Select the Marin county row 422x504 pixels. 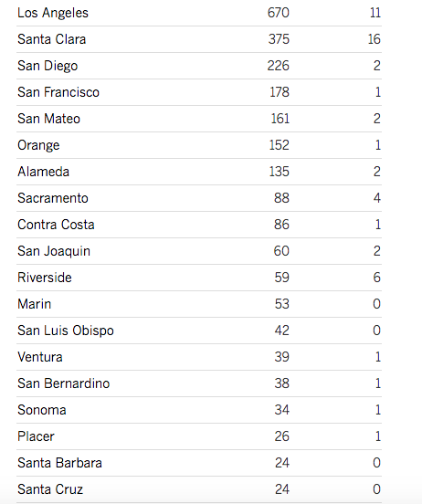199,304
